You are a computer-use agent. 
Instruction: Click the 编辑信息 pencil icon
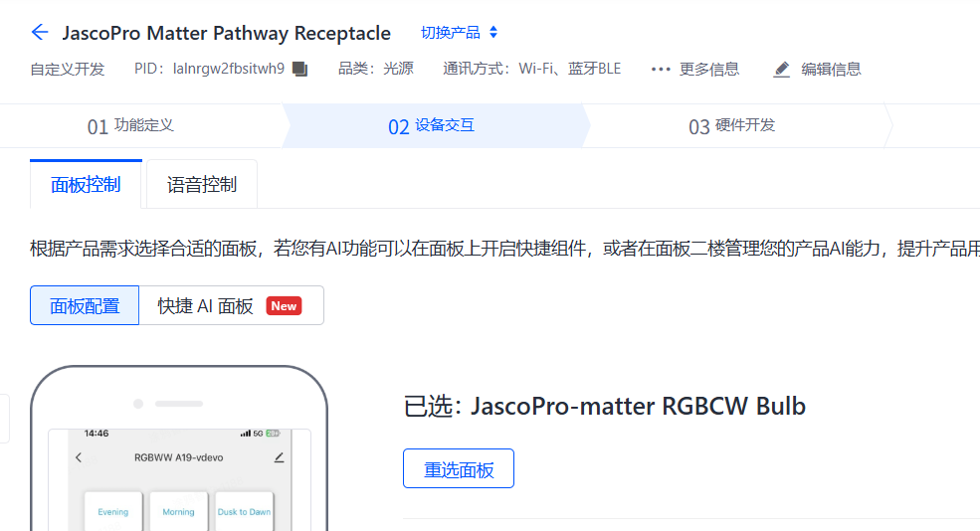click(781, 69)
